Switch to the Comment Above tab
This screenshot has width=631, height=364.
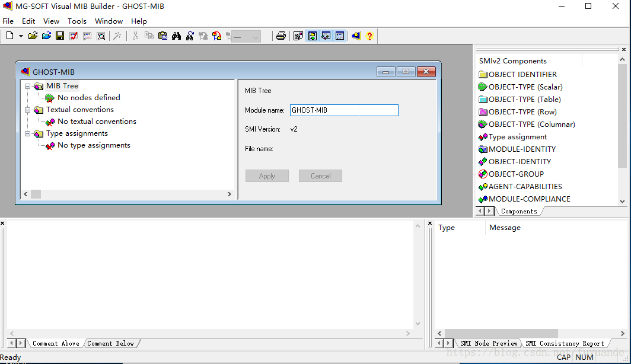click(x=56, y=343)
